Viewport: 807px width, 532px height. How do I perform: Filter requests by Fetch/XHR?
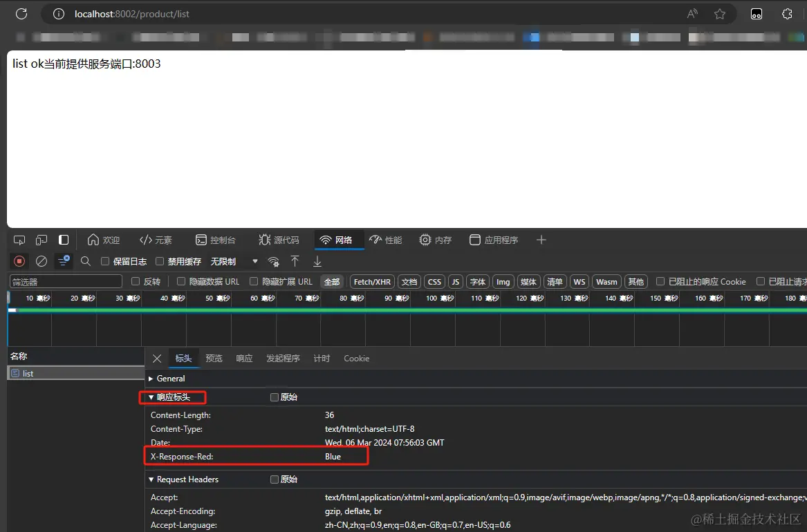click(372, 282)
